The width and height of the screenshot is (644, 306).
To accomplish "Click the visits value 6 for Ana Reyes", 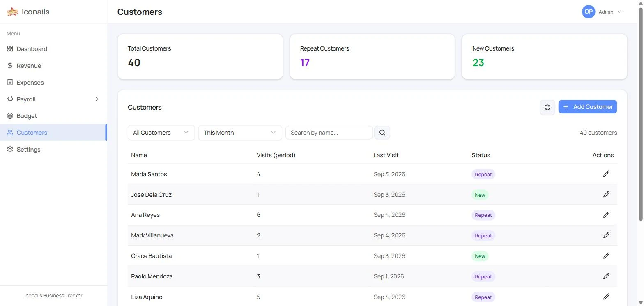I will pyautogui.click(x=258, y=215).
